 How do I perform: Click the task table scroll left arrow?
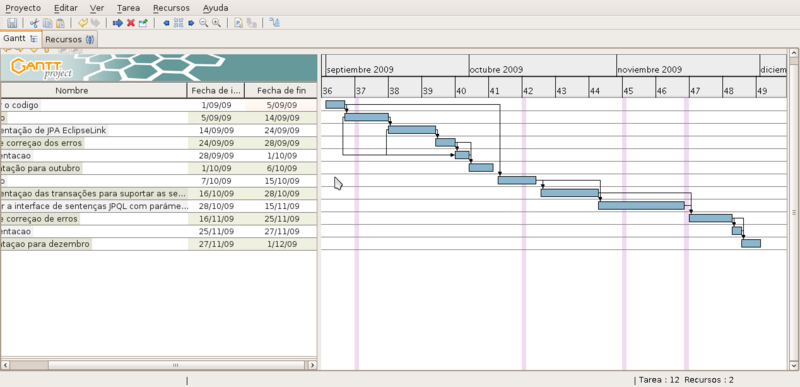[5, 365]
